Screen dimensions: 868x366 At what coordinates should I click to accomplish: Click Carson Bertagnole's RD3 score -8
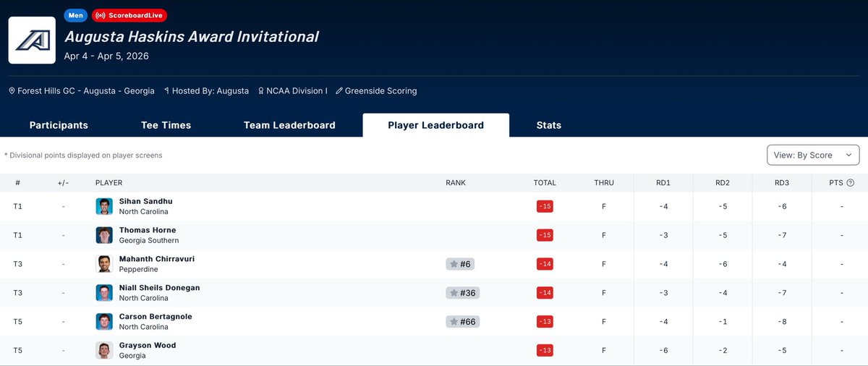(782, 322)
